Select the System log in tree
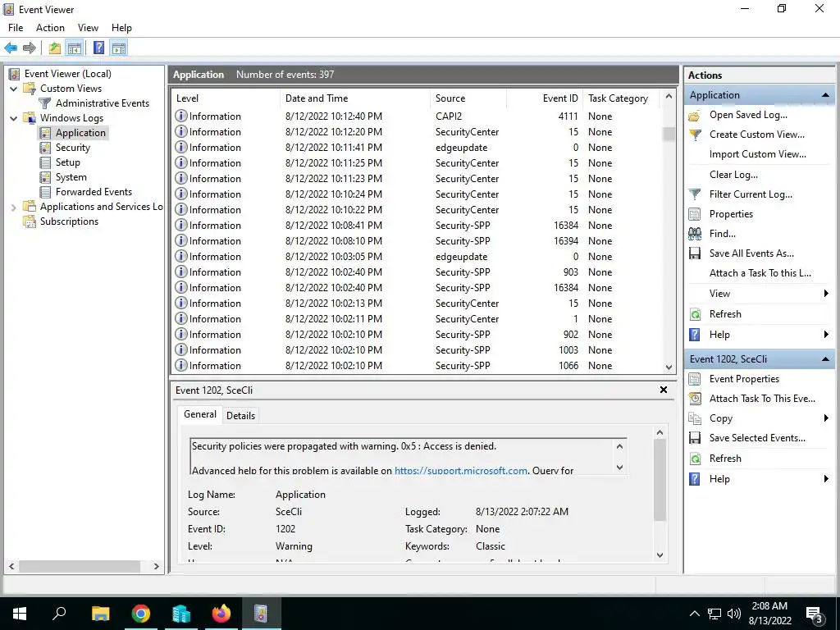 (71, 177)
